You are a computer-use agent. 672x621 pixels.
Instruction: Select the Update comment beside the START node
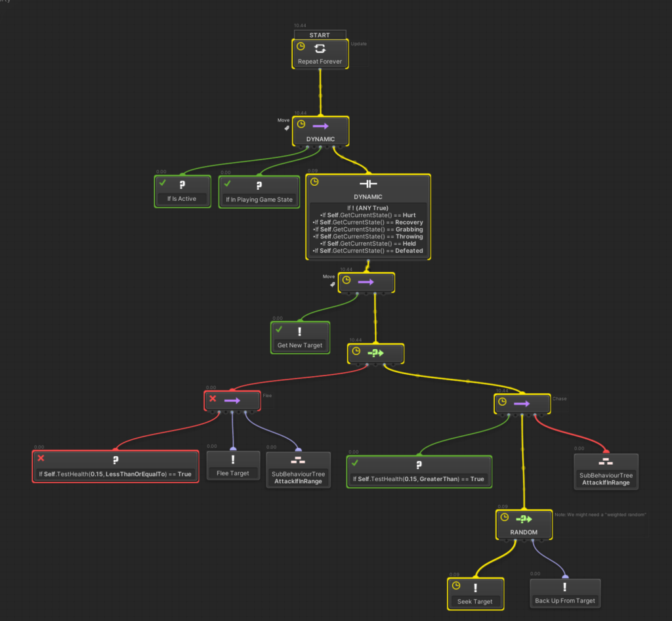click(x=359, y=44)
